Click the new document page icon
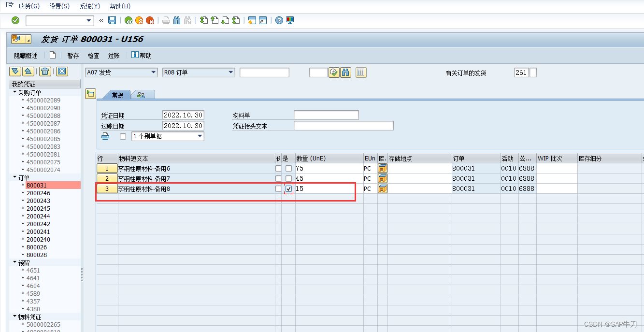 [x=53, y=55]
